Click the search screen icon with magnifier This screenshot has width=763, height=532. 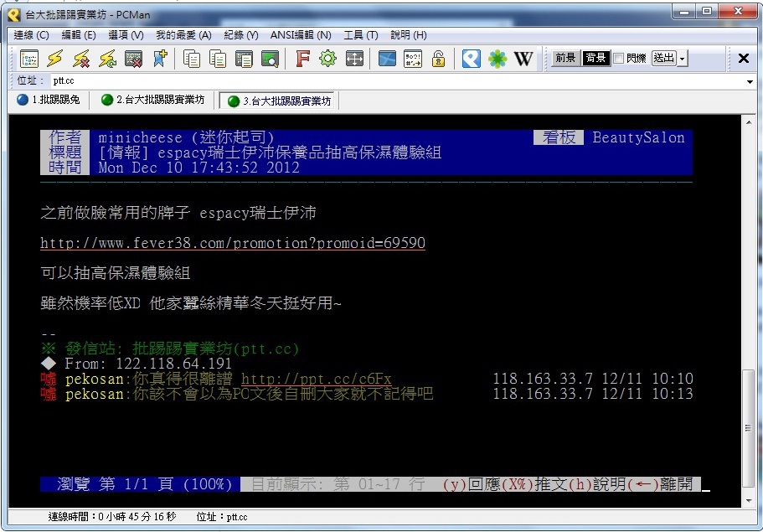270,59
